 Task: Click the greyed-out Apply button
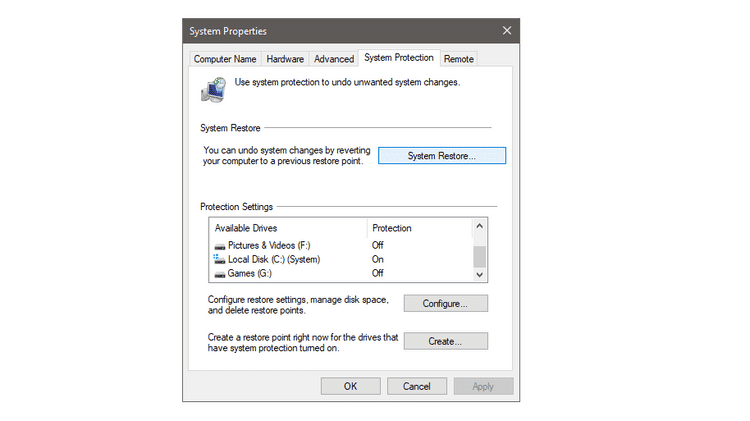(x=483, y=386)
